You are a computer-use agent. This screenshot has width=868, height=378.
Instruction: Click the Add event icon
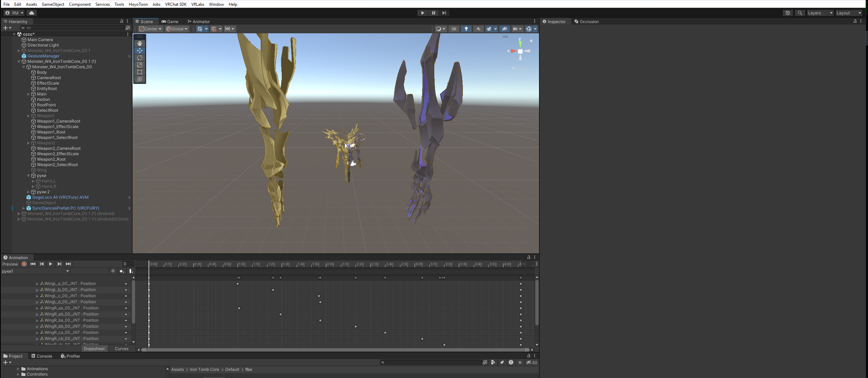pos(131,271)
